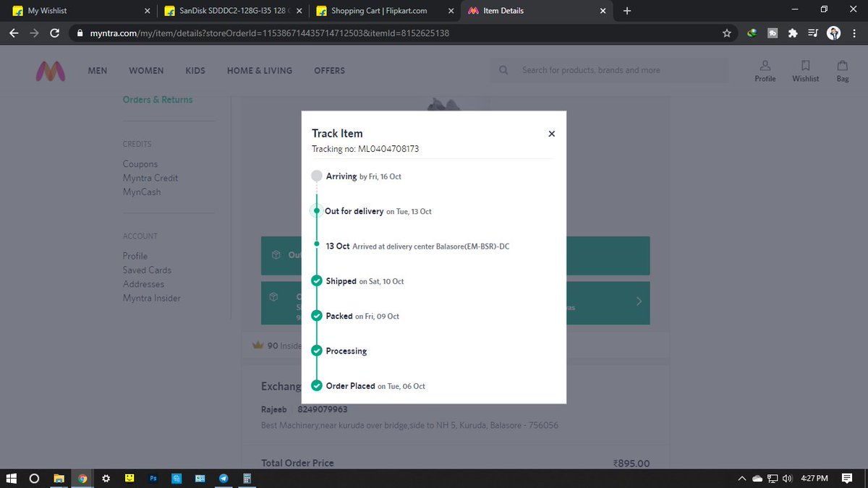Click the 'Arriving by Fri, 16 Oct' step
The height and width of the screenshot is (488, 868).
coord(363,176)
